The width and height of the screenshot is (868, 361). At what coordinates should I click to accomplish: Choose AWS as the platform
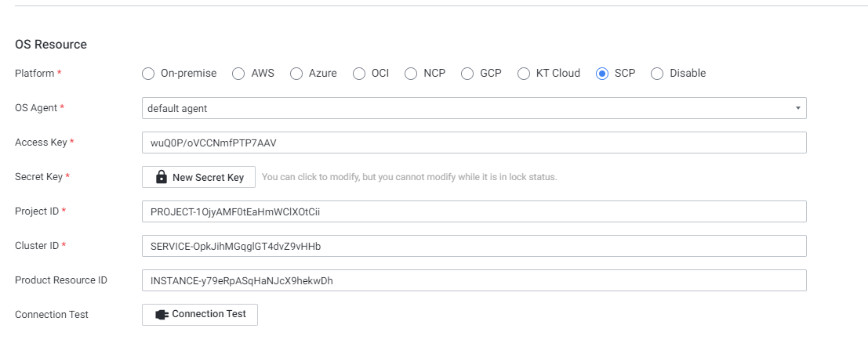[238, 74]
